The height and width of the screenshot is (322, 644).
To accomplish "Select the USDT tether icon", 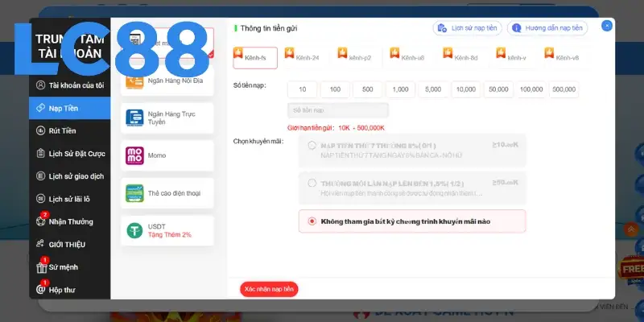I will click(134, 229).
